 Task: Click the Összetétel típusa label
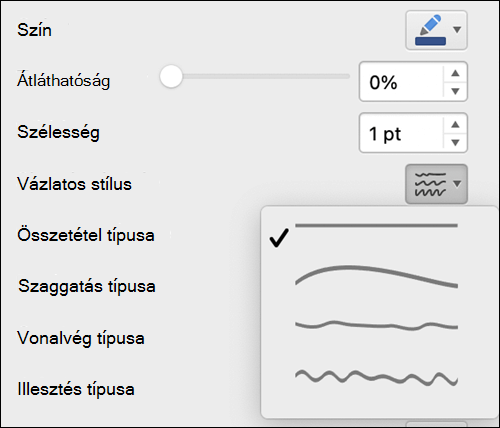tap(86, 235)
